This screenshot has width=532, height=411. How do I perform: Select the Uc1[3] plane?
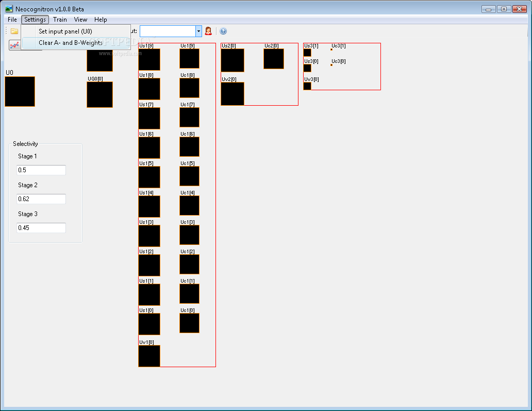(189, 235)
